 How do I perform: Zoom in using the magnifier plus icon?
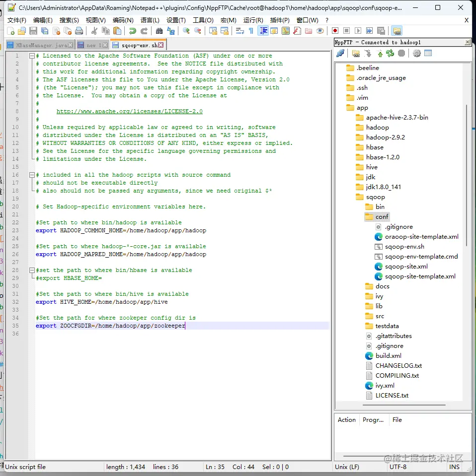[186, 31]
